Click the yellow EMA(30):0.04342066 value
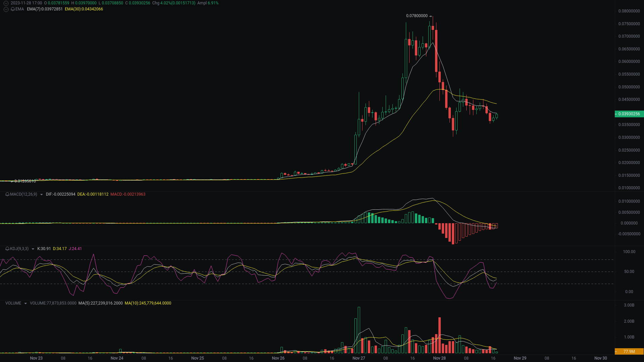Viewport: 644px width, 362px height. 84,9
